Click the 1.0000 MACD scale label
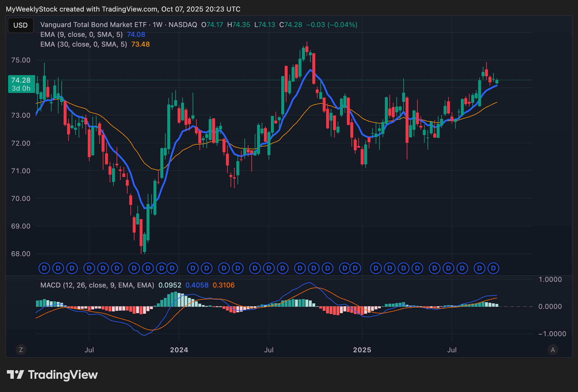Viewport: 578px width, 392px height. [550, 279]
